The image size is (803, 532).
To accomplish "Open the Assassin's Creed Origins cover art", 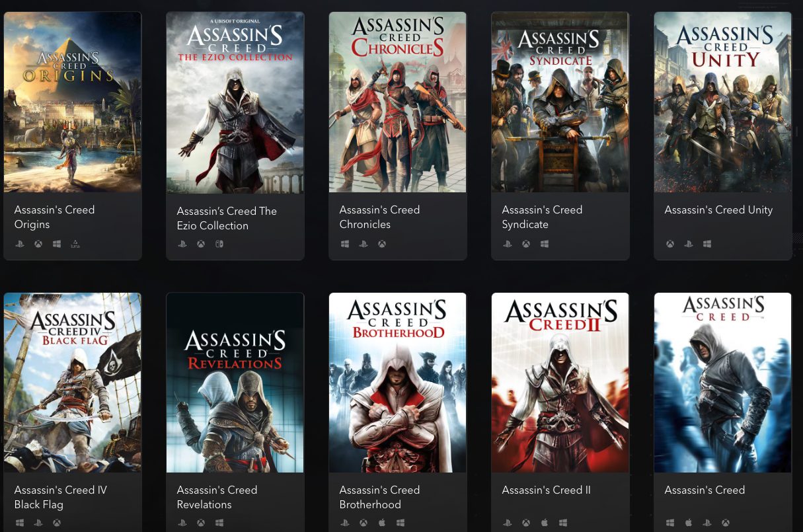I will [x=73, y=102].
